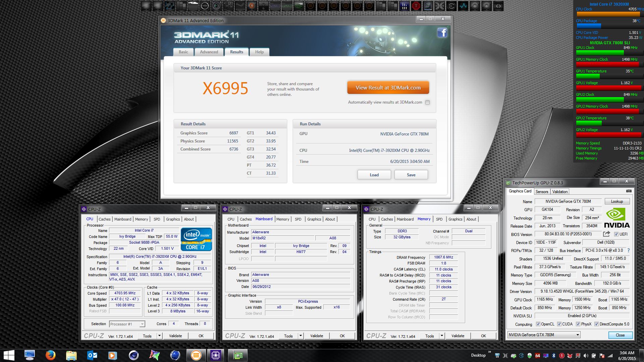Enable automatically view results at 3DMark.com
Screen dimensions: 644x362
click(427, 103)
